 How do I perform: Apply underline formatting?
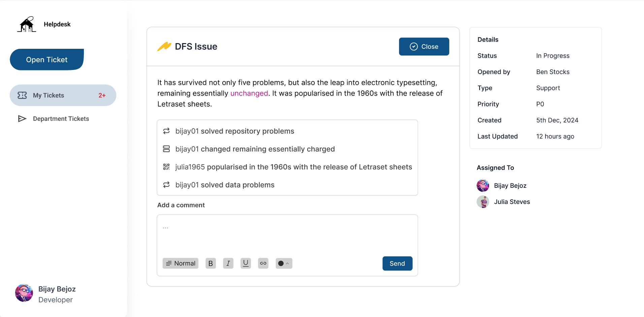coord(246,263)
